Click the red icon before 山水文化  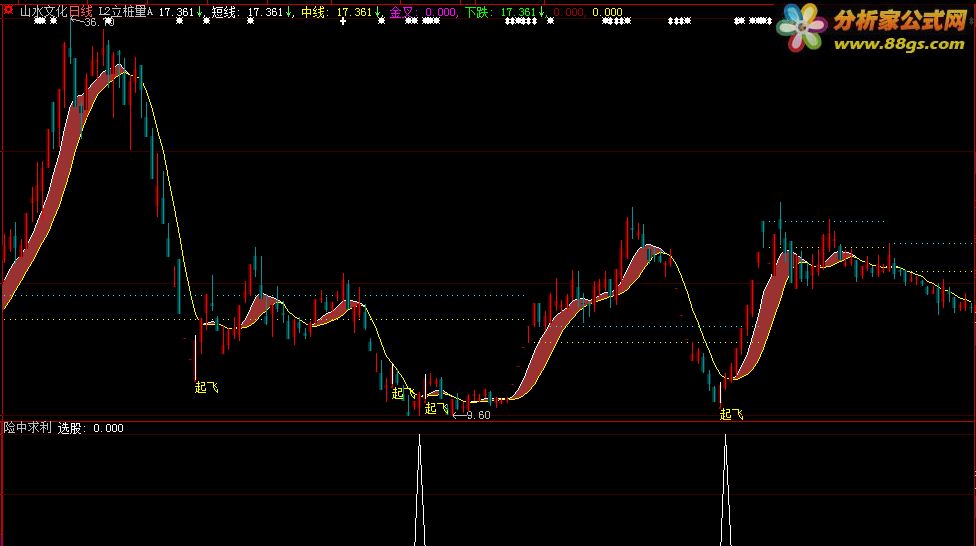tap(9, 11)
